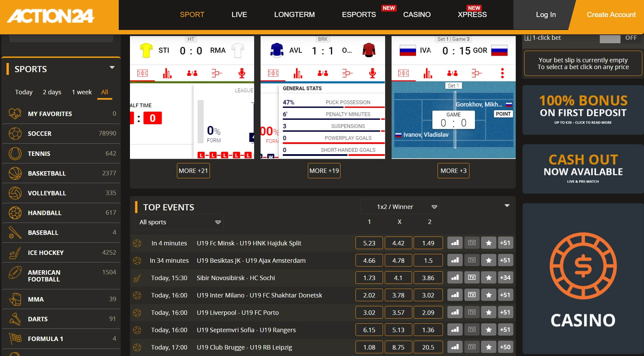644x356 pixels.
Task: Select Ice Hockey category
Action: (61, 253)
